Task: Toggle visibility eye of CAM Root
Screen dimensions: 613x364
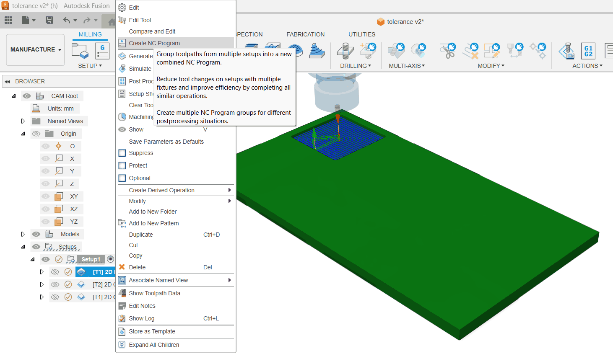Action: click(27, 96)
